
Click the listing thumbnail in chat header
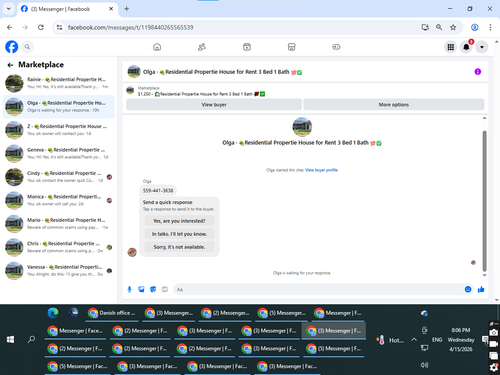pos(134,72)
